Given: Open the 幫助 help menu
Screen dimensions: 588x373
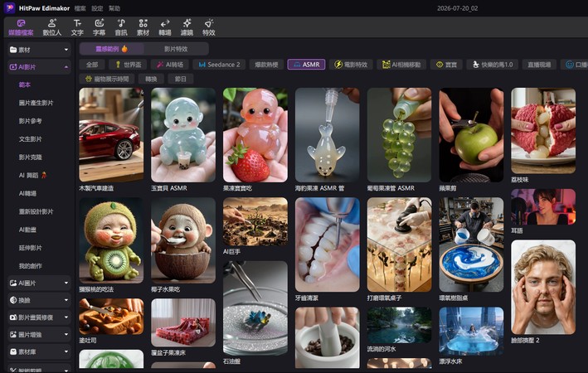Looking at the screenshot, I should (114, 8).
